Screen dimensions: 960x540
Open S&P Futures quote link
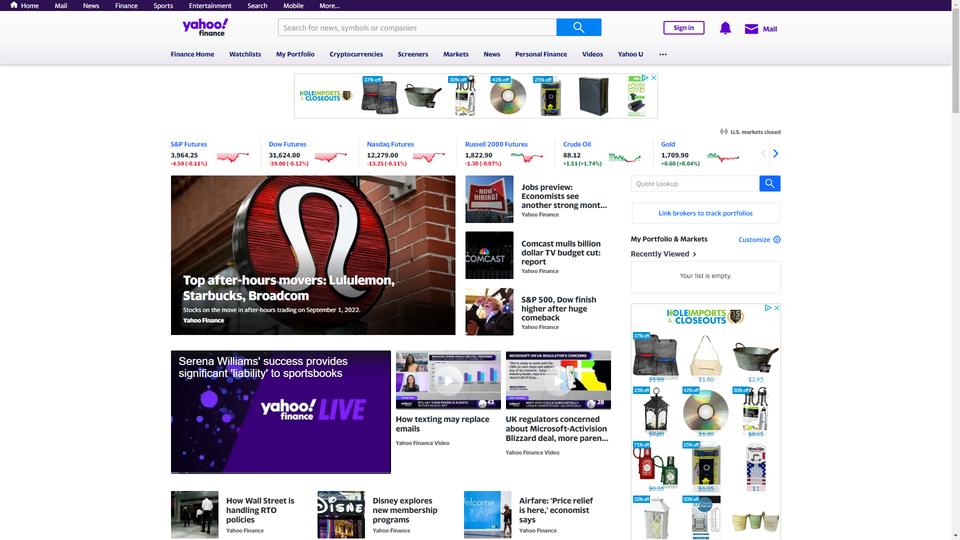point(189,144)
